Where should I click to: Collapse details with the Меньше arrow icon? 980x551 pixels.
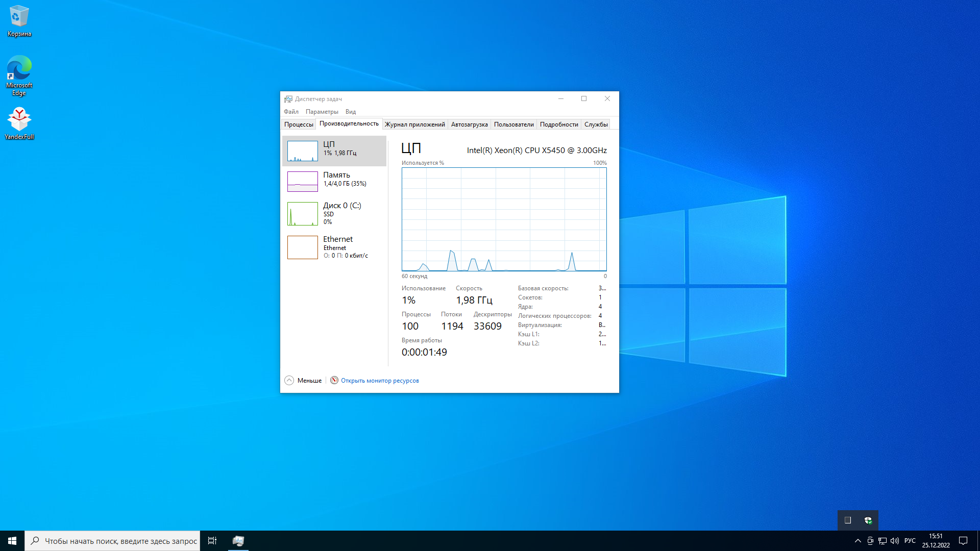point(289,381)
